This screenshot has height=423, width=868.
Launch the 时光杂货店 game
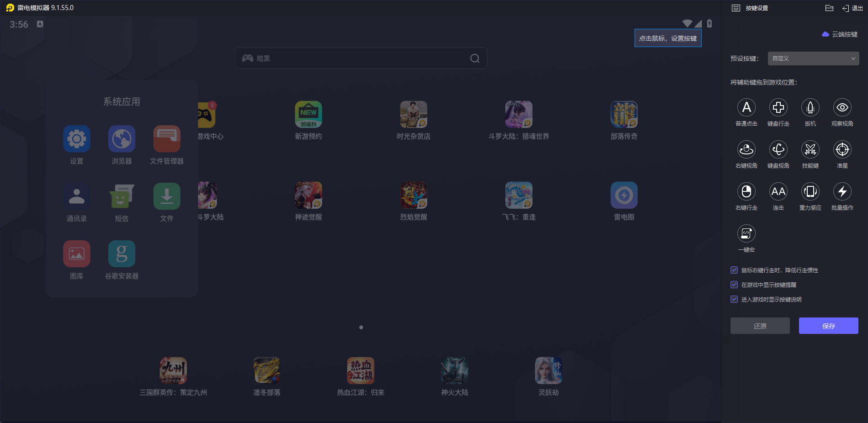[413, 115]
